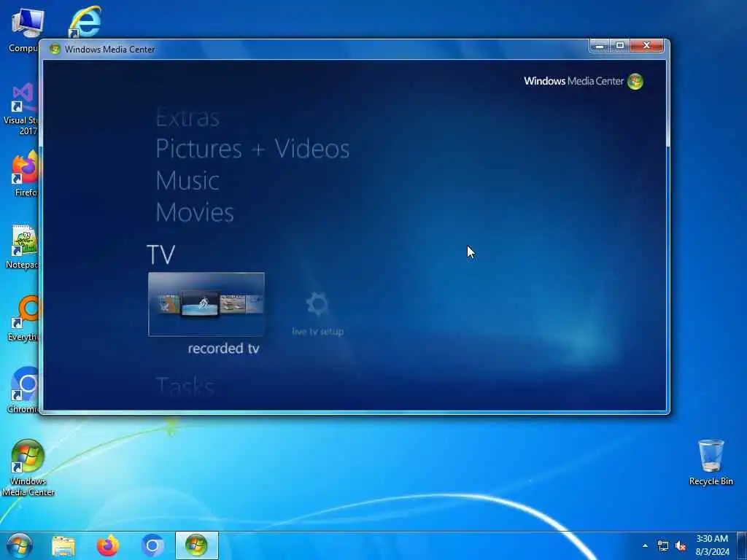Show hidden system tray icons

pyautogui.click(x=645, y=545)
